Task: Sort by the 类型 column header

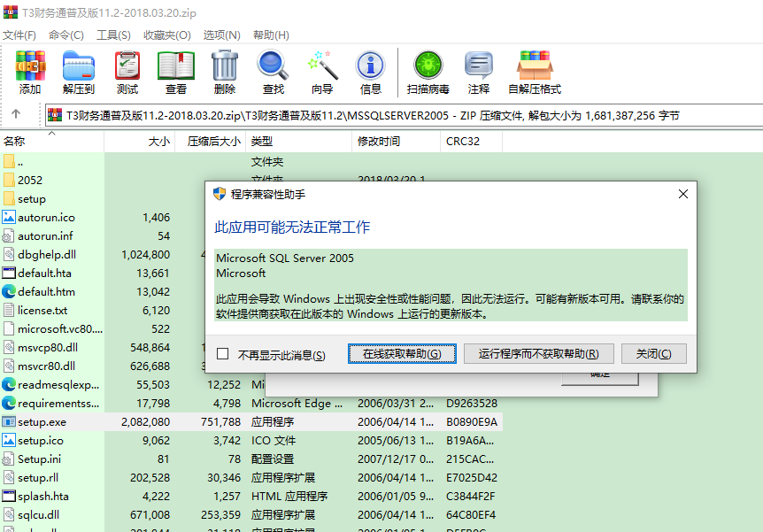Action: click(x=299, y=141)
